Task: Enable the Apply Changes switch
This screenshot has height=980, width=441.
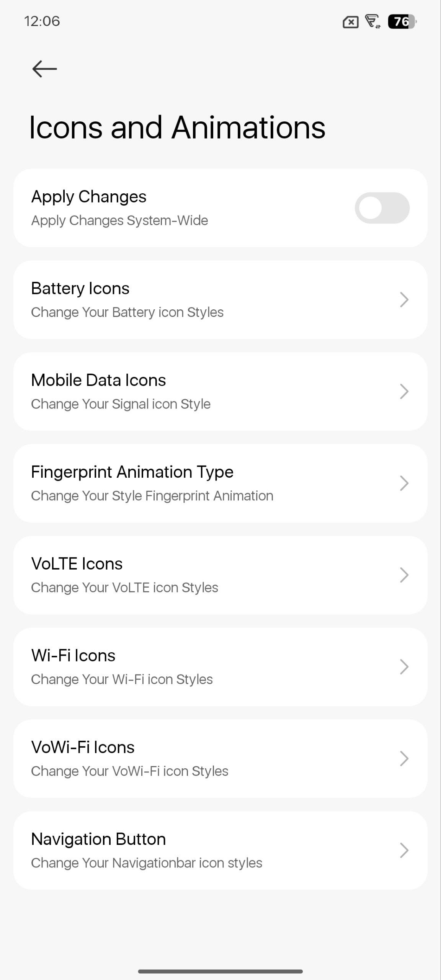Action: (x=382, y=208)
